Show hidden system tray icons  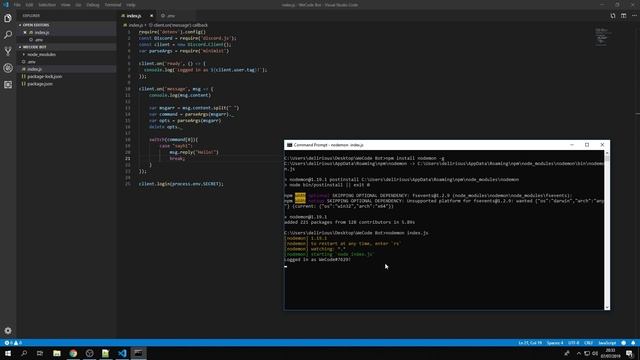[579, 353]
